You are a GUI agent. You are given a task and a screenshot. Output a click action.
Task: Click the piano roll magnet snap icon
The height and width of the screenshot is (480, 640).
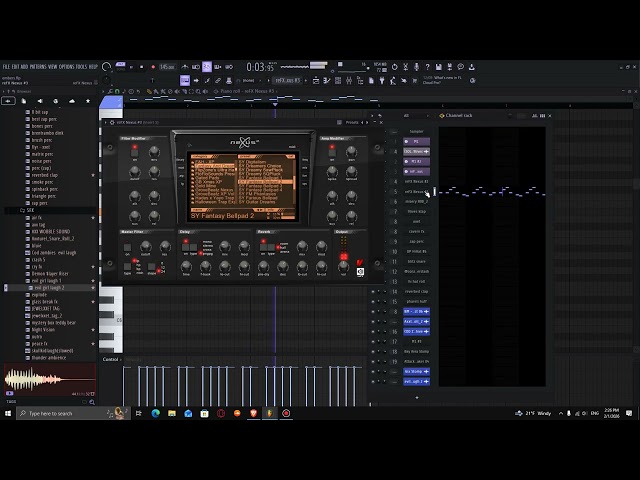point(117,91)
